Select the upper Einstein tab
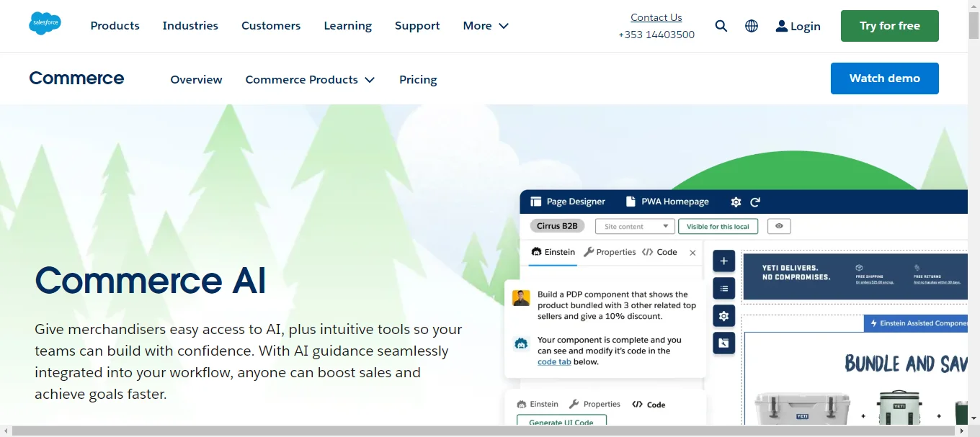The width and height of the screenshot is (980, 437). pos(553,252)
